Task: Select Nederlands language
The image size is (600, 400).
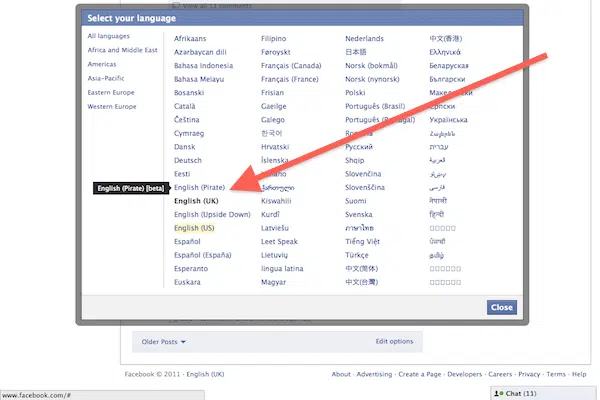Action: (x=364, y=39)
